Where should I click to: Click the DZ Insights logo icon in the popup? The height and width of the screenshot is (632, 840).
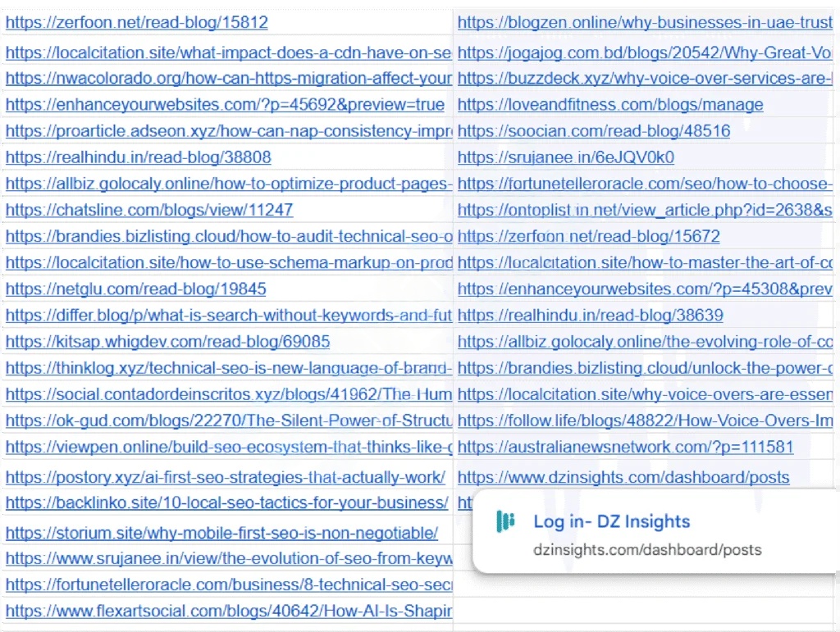[x=504, y=521]
